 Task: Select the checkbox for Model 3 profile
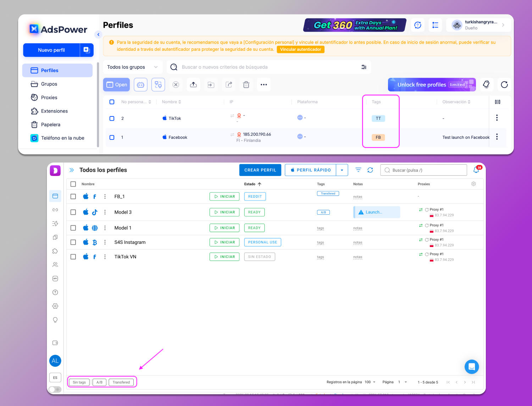click(x=73, y=212)
